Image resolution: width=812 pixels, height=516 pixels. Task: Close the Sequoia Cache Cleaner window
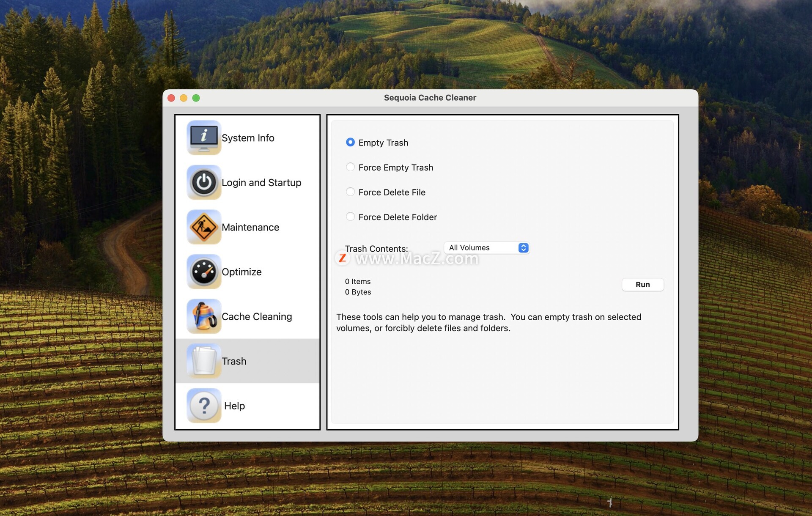(171, 98)
